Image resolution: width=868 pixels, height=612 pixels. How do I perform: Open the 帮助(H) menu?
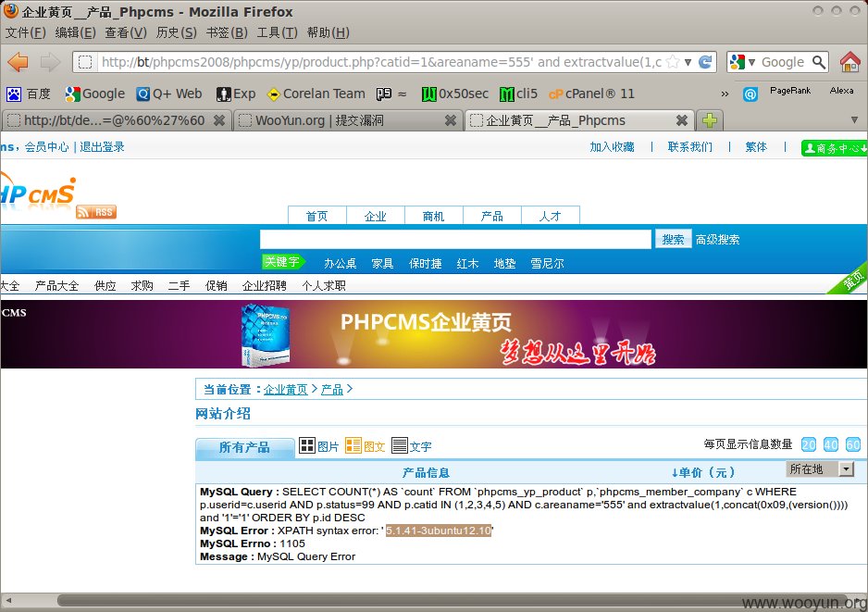328,32
